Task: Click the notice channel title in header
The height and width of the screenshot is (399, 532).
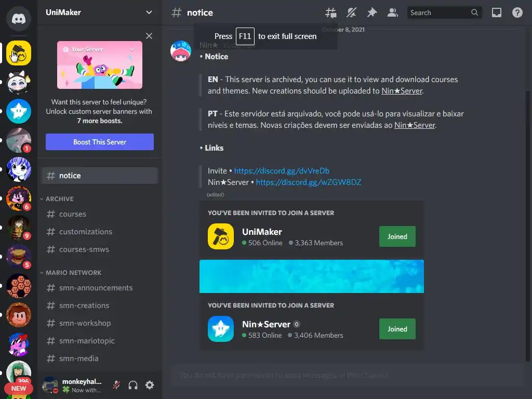Action: coord(200,12)
